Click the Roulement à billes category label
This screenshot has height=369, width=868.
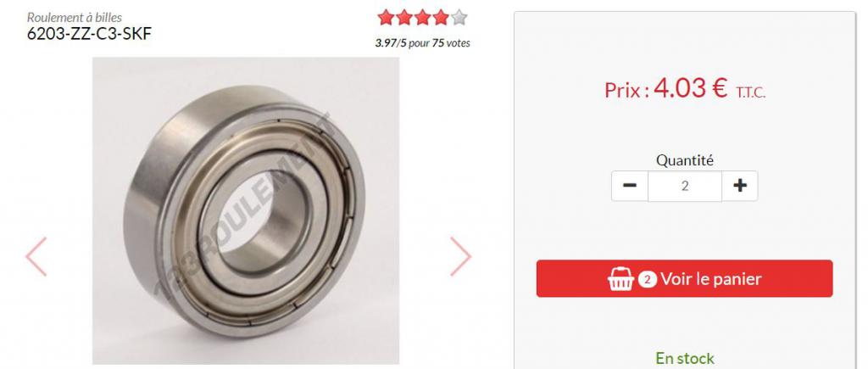point(75,18)
